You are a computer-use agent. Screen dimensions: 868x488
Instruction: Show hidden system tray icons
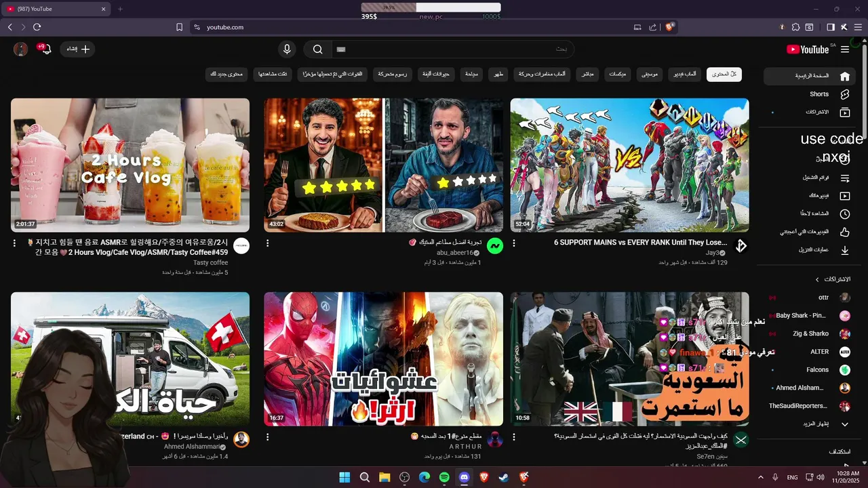(760, 477)
